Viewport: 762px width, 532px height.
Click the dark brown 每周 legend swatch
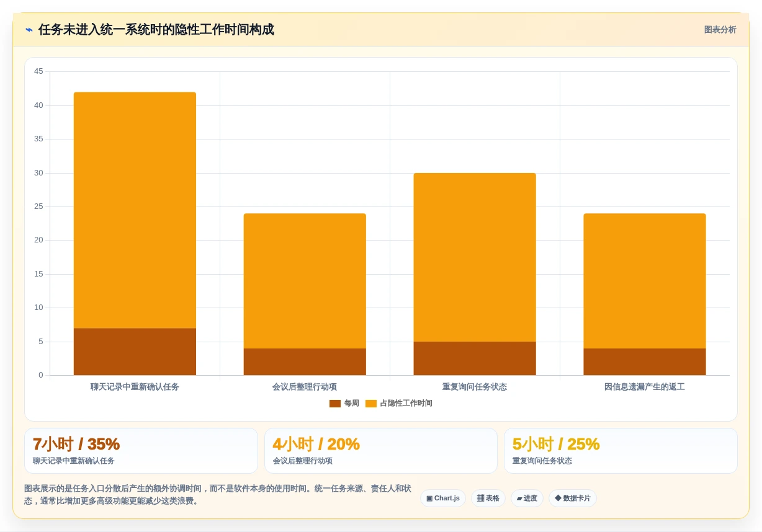[x=334, y=404]
